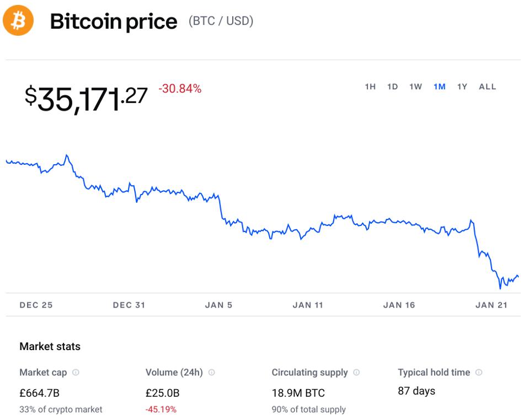Select the active 1M range tab
Viewport: 529px width, 420px height.
[439, 87]
